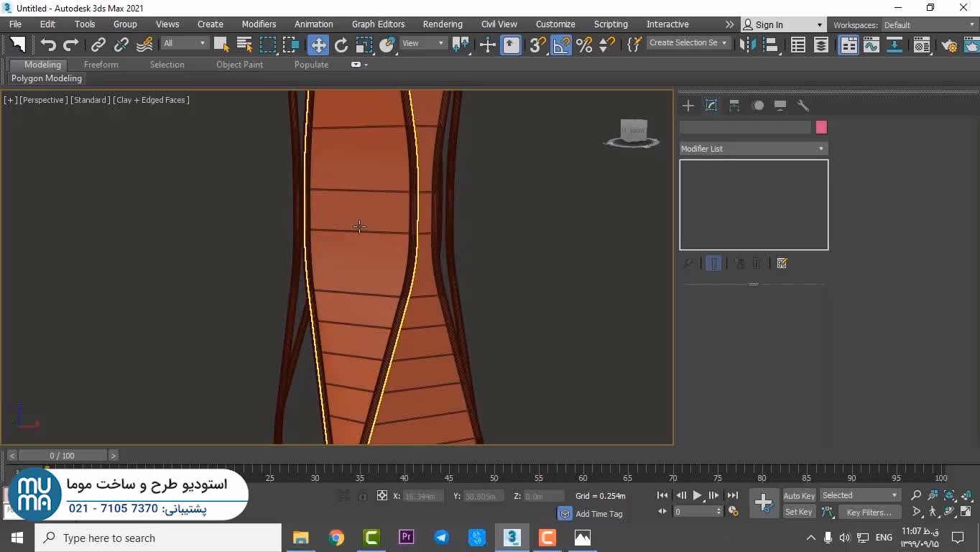Open the selection filter 'All' dropdown
980x552 pixels.
pyautogui.click(x=184, y=43)
